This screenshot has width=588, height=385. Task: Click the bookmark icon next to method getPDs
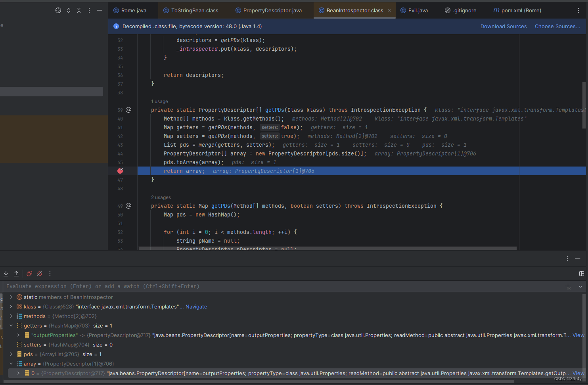(128, 110)
